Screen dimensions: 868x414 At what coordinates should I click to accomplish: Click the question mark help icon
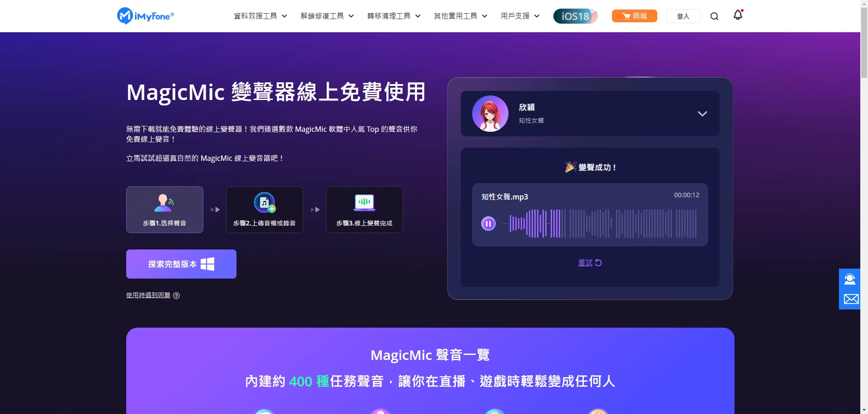(177, 295)
